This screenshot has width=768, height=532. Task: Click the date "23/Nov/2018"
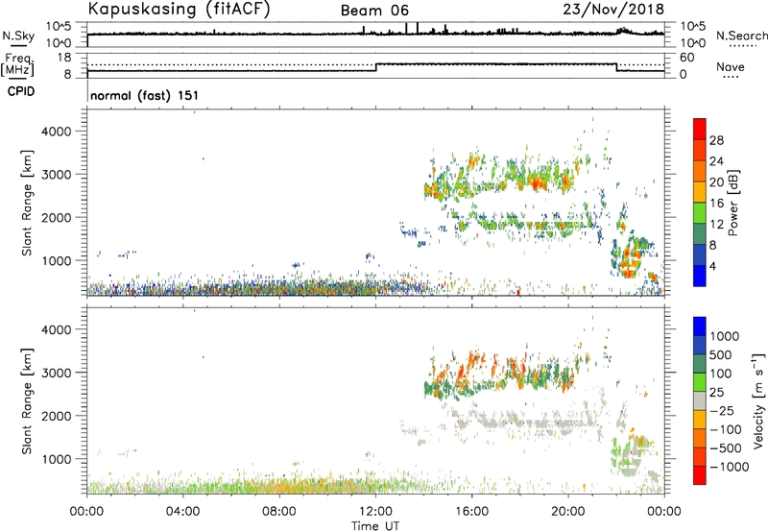pos(613,9)
